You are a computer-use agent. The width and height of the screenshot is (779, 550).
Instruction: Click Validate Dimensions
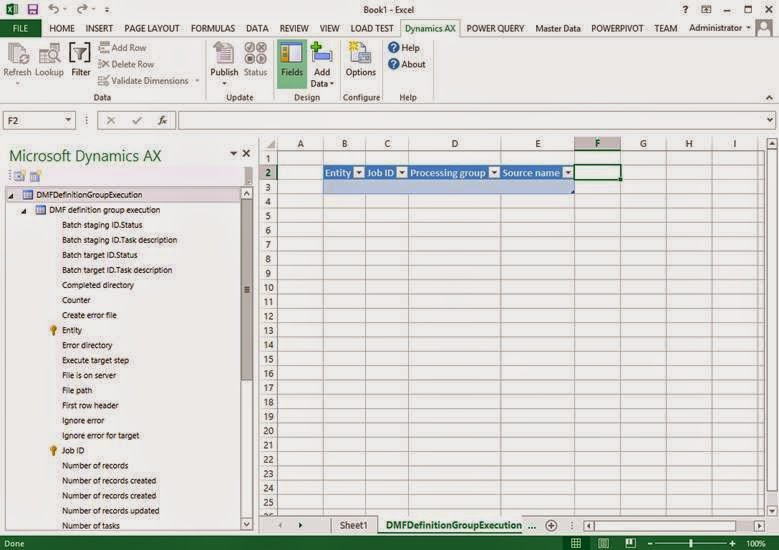click(x=144, y=80)
